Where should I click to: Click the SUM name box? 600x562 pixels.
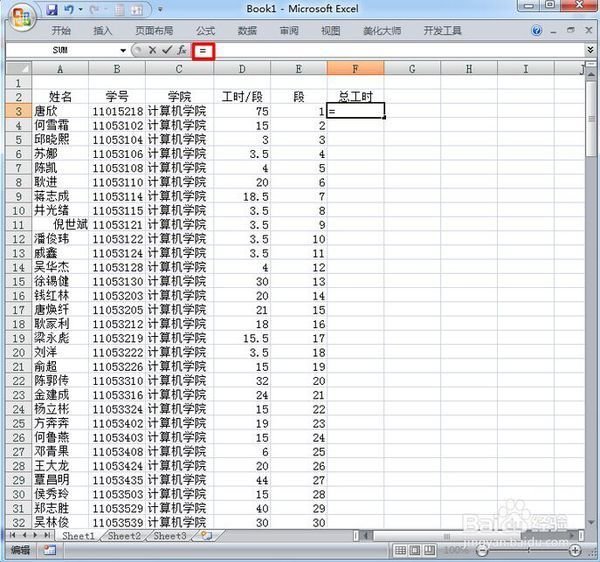(x=61, y=50)
